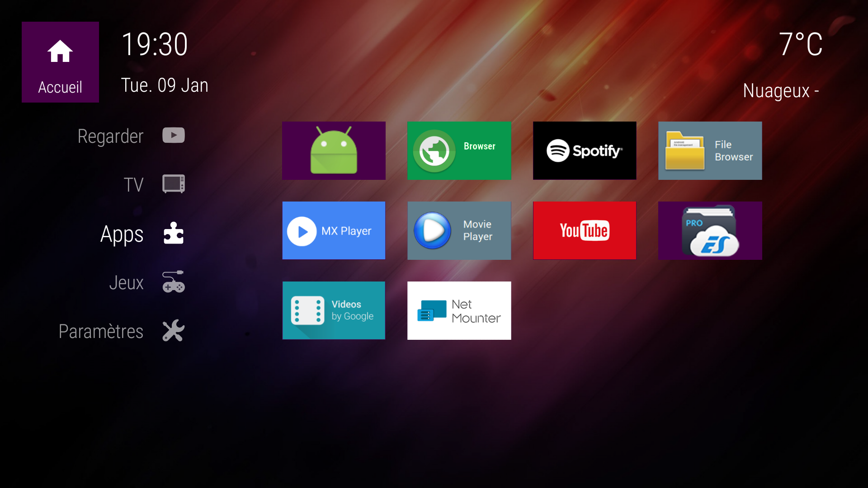This screenshot has height=488, width=868.
Task: Launch Net Mounter app
Action: (459, 310)
